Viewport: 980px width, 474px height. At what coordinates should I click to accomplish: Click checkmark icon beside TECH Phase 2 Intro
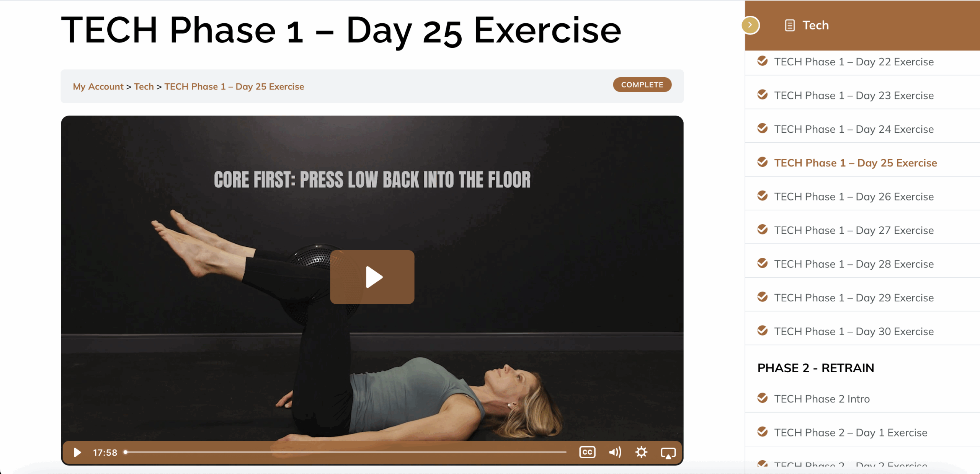pos(763,398)
